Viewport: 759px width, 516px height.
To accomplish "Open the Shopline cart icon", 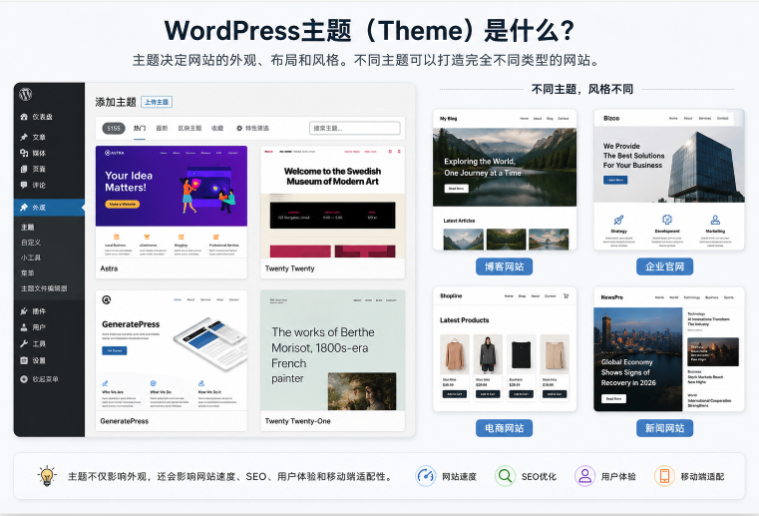I will coord(566,296).
